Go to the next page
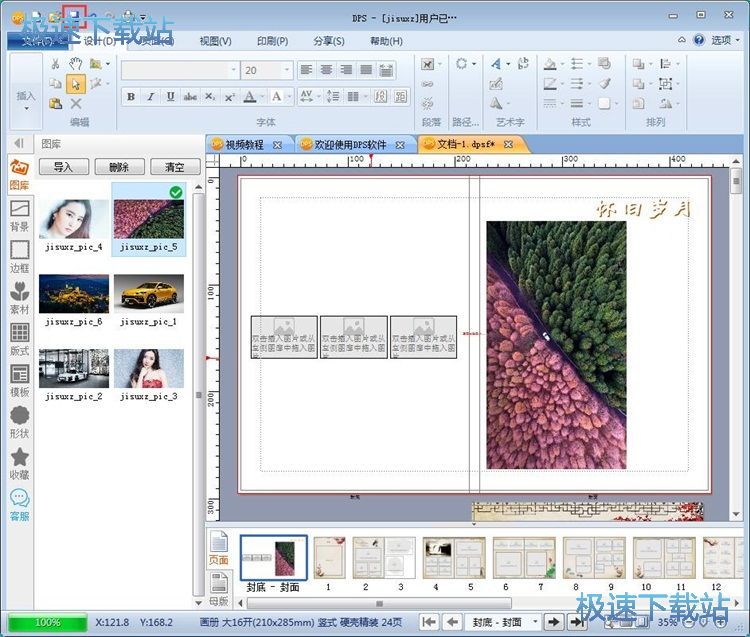The image size is (750, 637). (553, 622)
